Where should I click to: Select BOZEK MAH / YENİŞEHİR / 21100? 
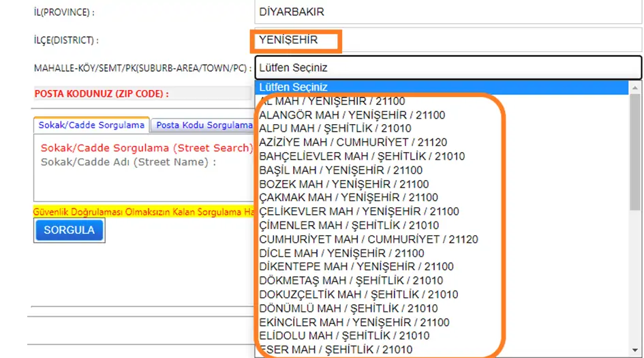tap(344, 184)
